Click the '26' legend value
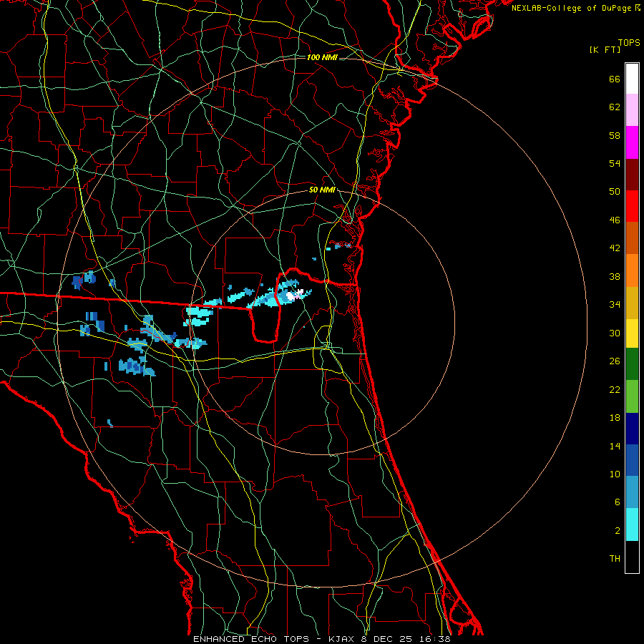The width and height of the screenshot is (644, 644). pyautogui.click(x=615, y=361)
